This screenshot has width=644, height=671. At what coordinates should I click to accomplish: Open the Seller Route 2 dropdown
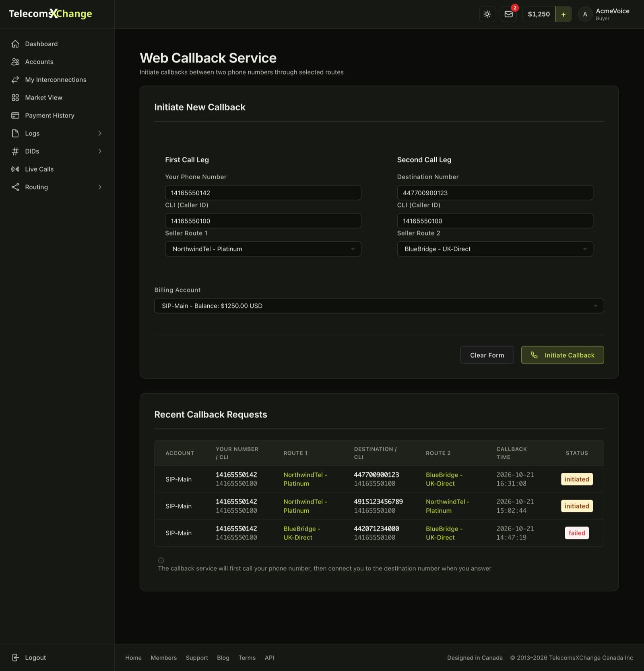click(495, 249)
